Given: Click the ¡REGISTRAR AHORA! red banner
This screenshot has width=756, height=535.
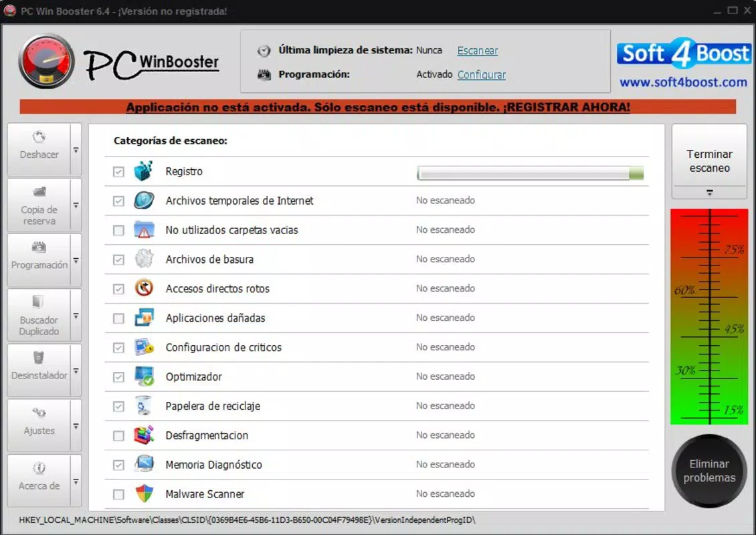Looking at the screenshot, I should [x=378, y=107].
